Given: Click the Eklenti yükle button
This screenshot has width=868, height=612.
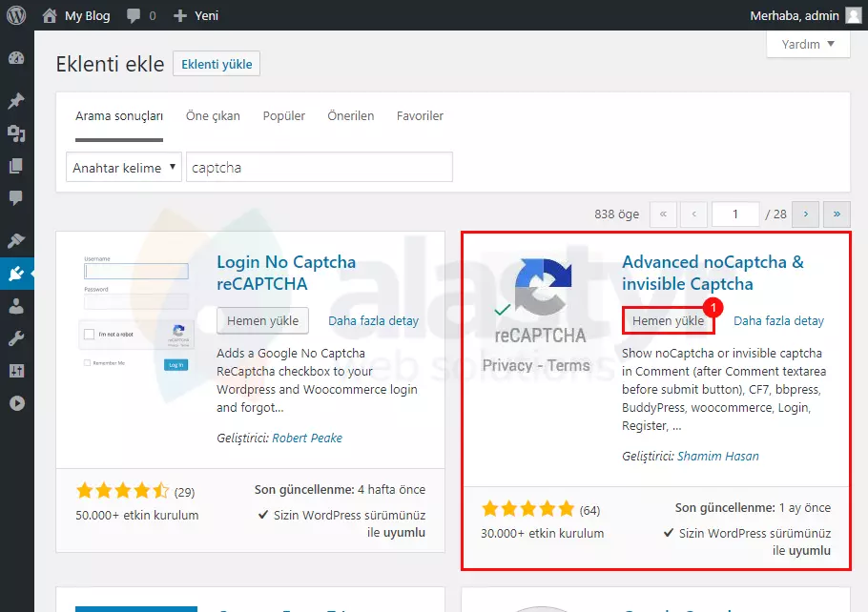Looking at the screenshot, I should [x=216, y=64].
